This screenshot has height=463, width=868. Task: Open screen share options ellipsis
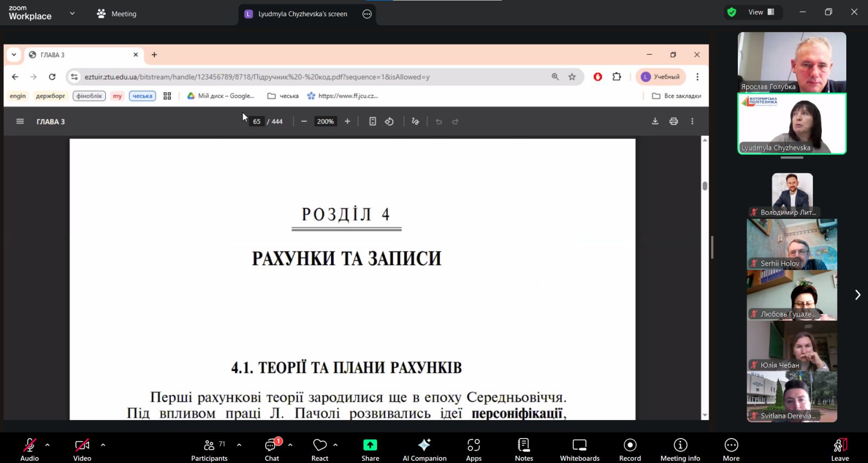(x=367, y=14)
